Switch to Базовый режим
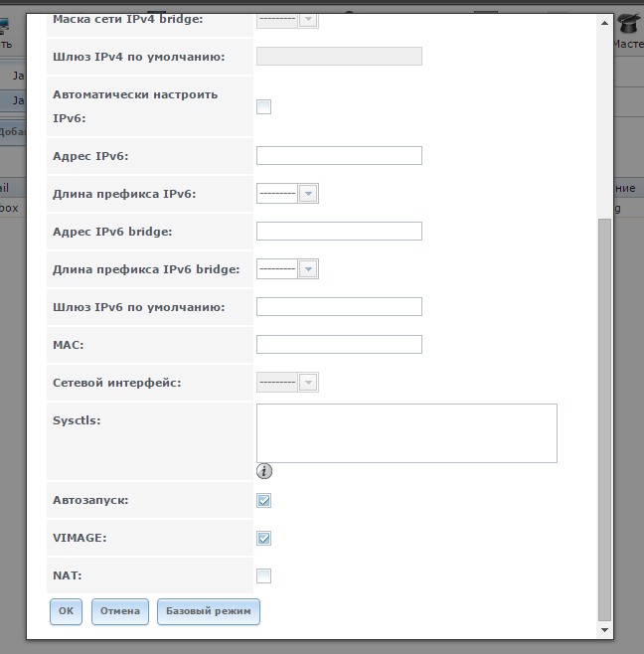 click(209, 611)
